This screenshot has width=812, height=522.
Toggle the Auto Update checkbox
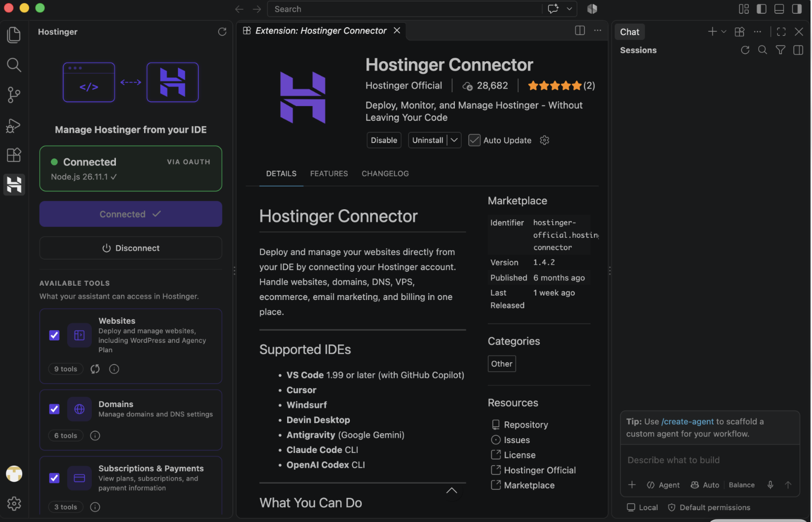(474, 140)
